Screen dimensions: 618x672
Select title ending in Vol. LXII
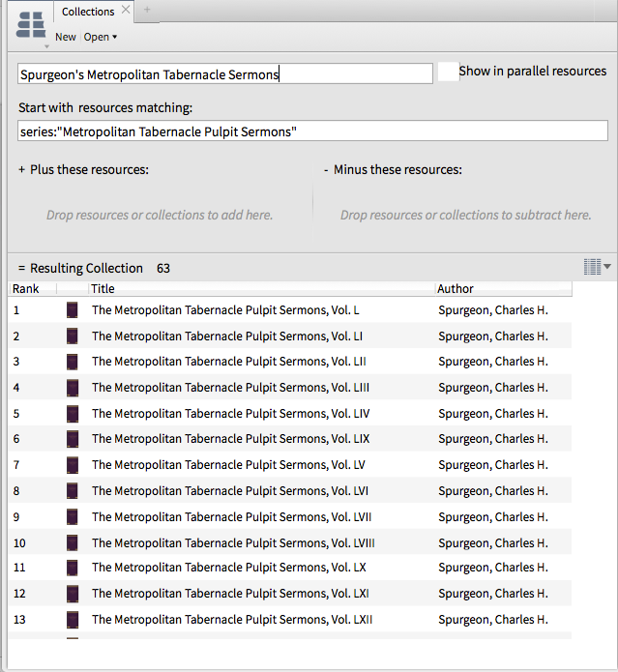click(232, 619)
